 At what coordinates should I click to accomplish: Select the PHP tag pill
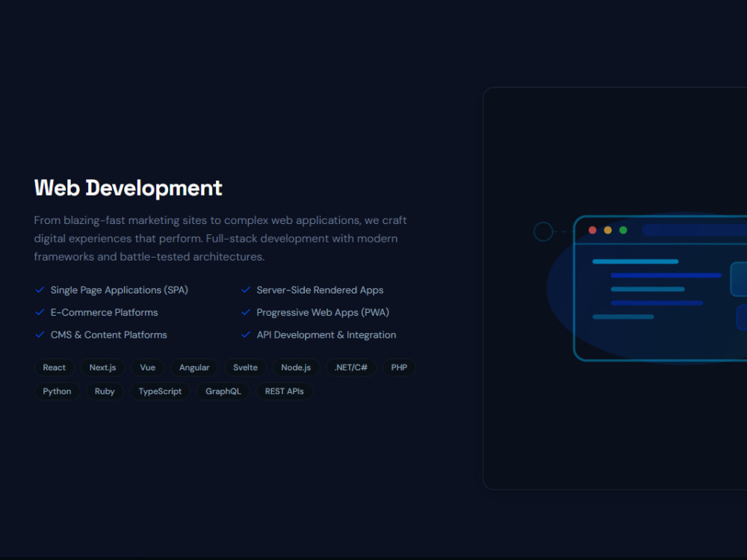399,367
